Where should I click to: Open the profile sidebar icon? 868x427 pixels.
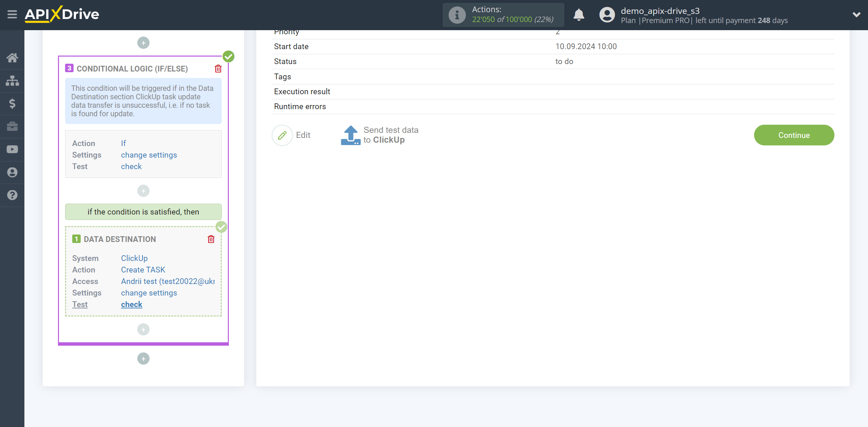[12, 172]
